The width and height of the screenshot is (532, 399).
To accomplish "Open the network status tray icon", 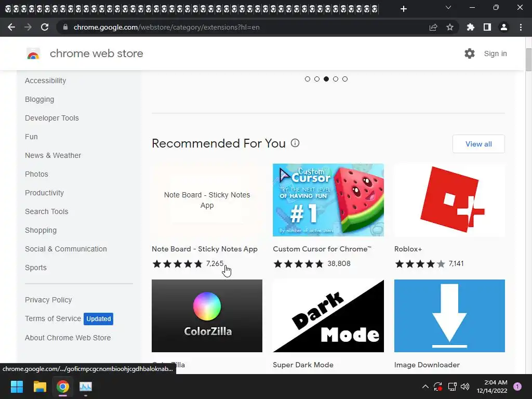I will pos(452,387).
